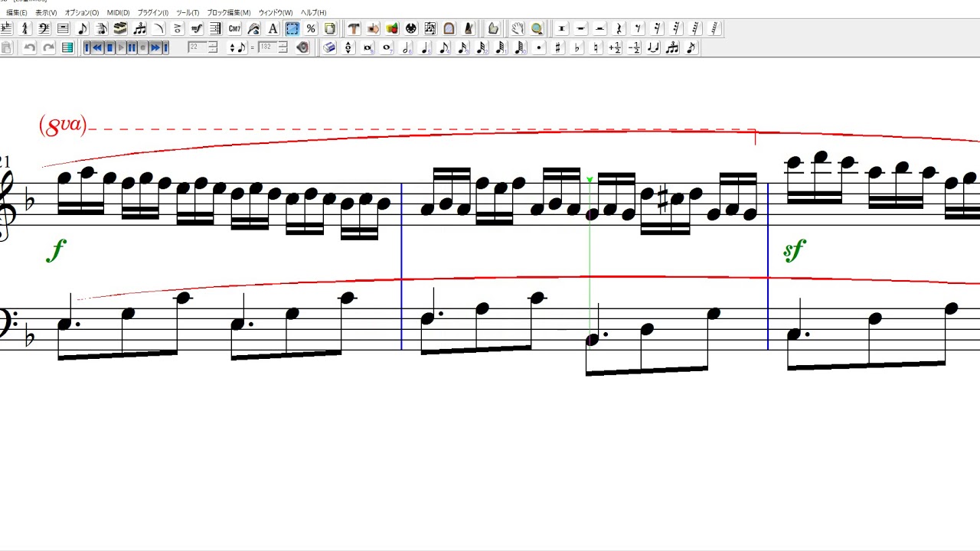Toggle the sharp accidental
This screenshot has height=551, width=980.
pos(558,47)
